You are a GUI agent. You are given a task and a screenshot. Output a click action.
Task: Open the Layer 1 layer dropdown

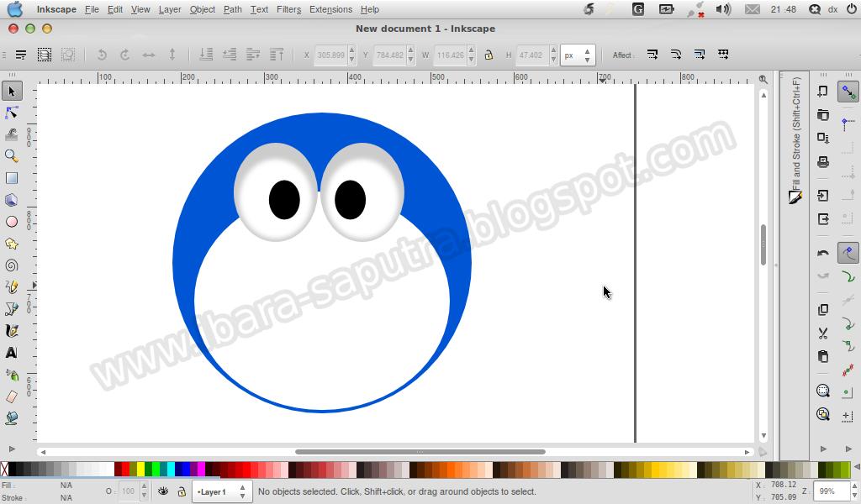point(222,491)
